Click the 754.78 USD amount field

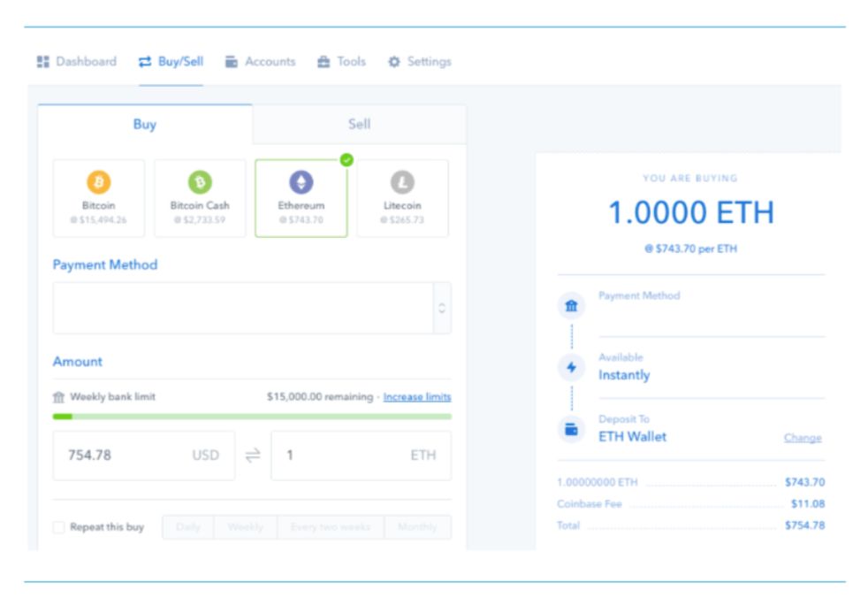[144, 456]
